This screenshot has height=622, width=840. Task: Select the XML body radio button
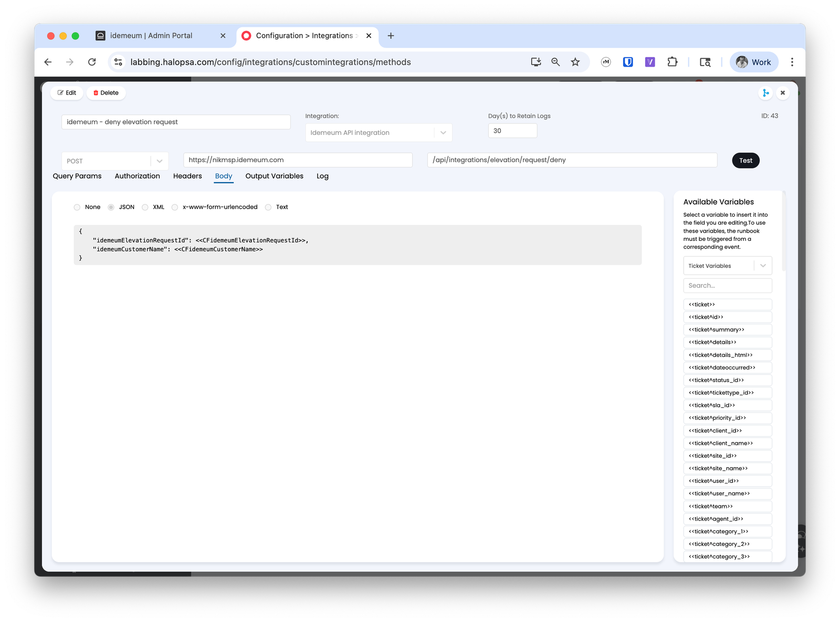[145, 207]
